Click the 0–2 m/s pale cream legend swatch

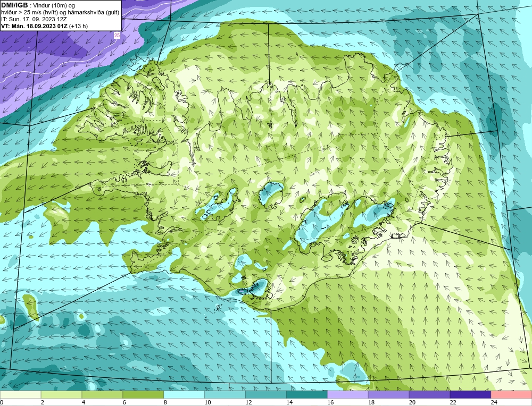[x=20, y=395]
